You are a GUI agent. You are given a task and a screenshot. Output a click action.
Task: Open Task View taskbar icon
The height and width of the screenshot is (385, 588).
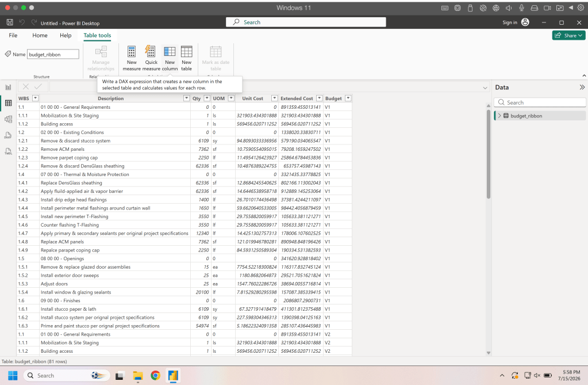[x=120, y=376]
